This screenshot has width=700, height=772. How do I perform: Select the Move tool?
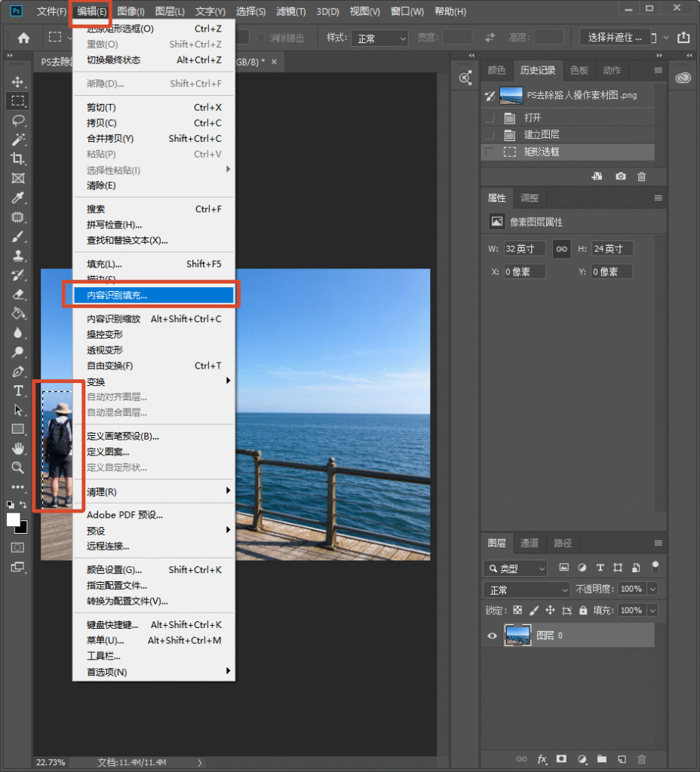click(18, 81)
